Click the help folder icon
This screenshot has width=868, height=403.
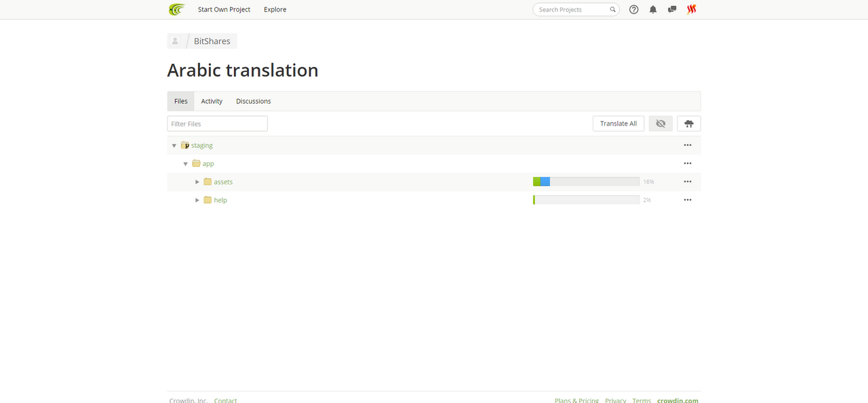(x=208, y=200)
